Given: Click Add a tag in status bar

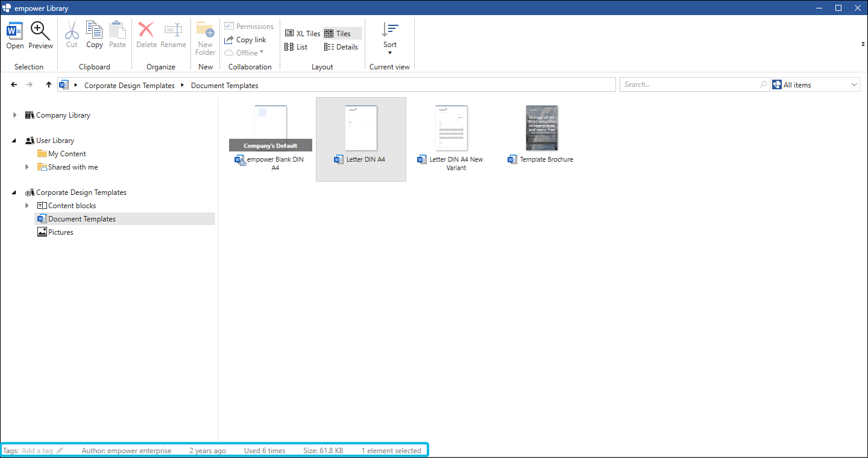Looking at the screenshot, I should [37, 451].
